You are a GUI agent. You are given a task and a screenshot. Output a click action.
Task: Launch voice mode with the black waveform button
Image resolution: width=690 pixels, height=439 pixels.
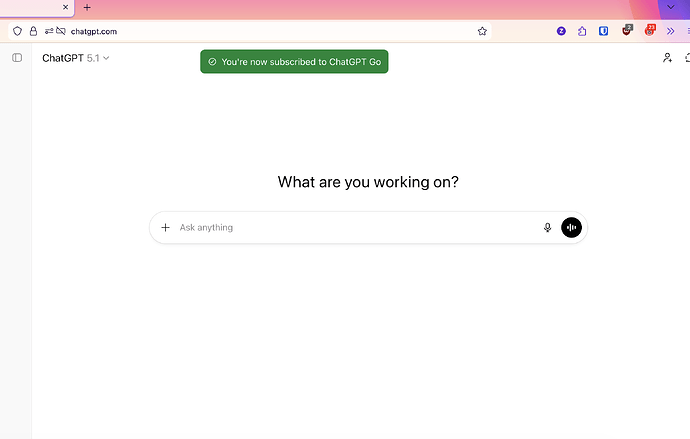571,227
